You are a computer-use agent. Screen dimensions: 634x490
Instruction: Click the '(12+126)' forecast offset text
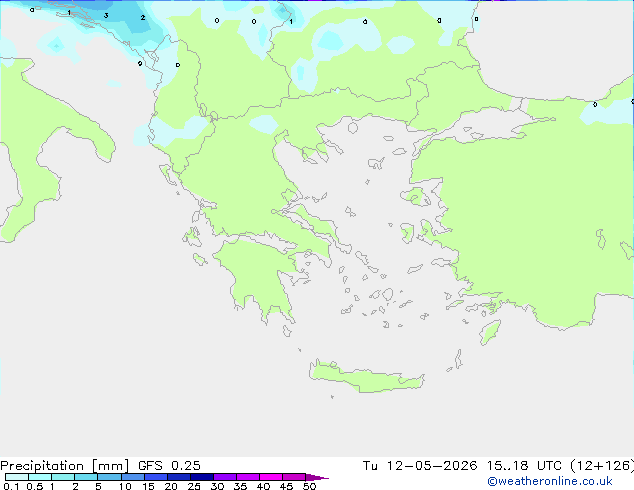tap(602, 466)
